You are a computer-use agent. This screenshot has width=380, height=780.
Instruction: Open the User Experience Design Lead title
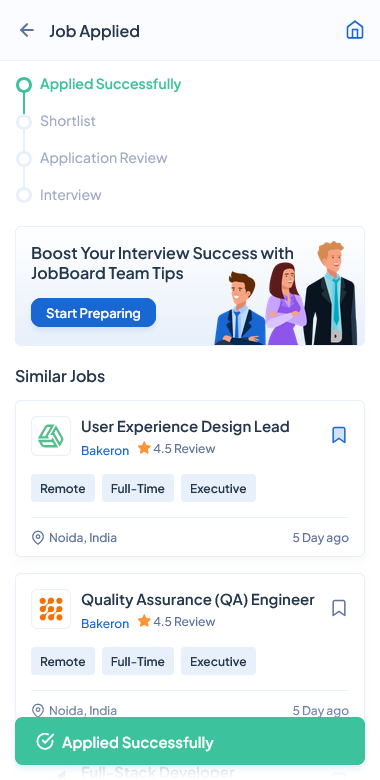(185, 427)
